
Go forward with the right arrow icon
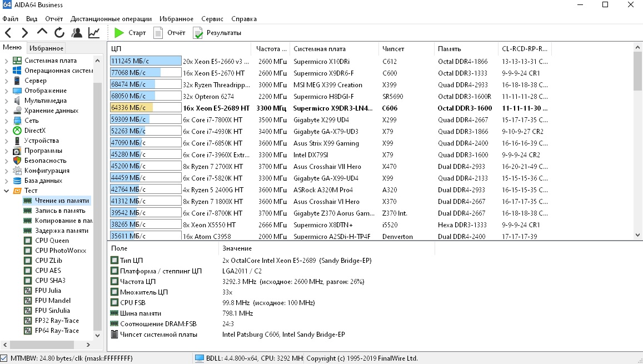coord(24,33)
